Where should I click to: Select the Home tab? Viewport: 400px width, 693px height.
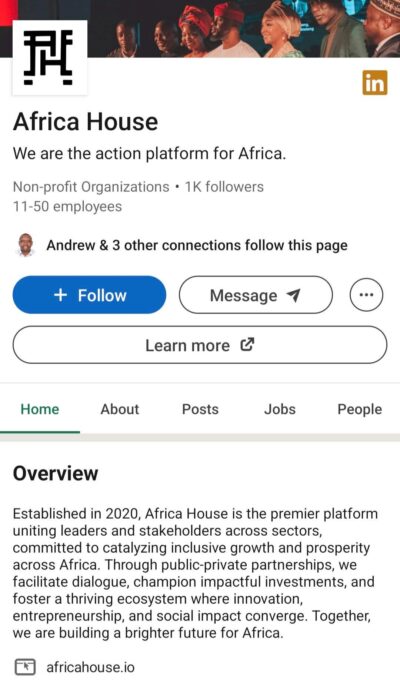(x=40, y=409)
